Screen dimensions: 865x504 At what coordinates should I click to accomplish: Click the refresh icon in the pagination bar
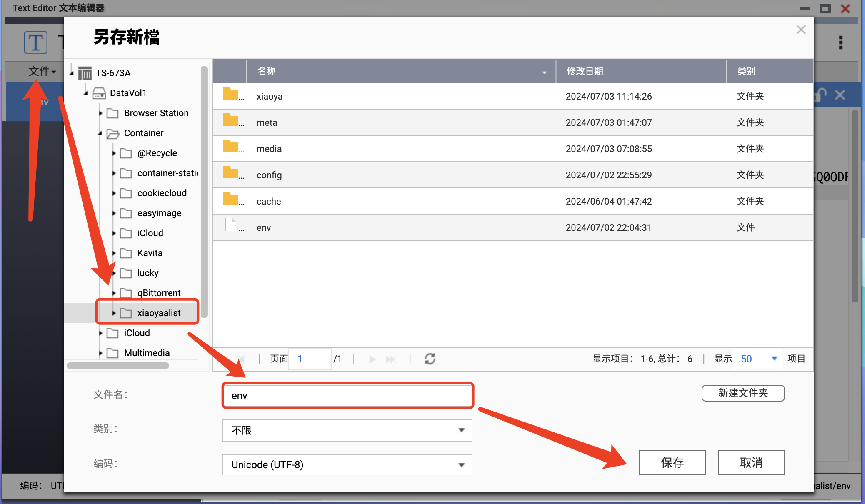(430, 359)
